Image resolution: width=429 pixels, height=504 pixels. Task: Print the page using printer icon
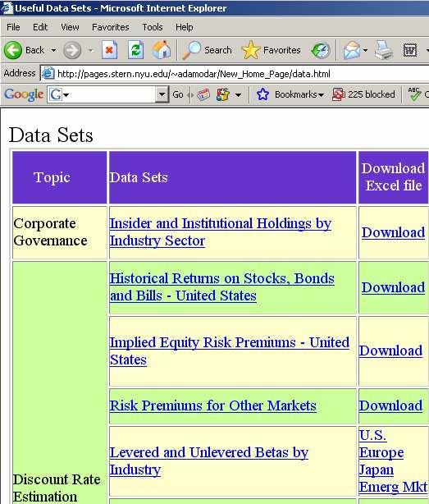pyautogui.click(x=384, y=50)
